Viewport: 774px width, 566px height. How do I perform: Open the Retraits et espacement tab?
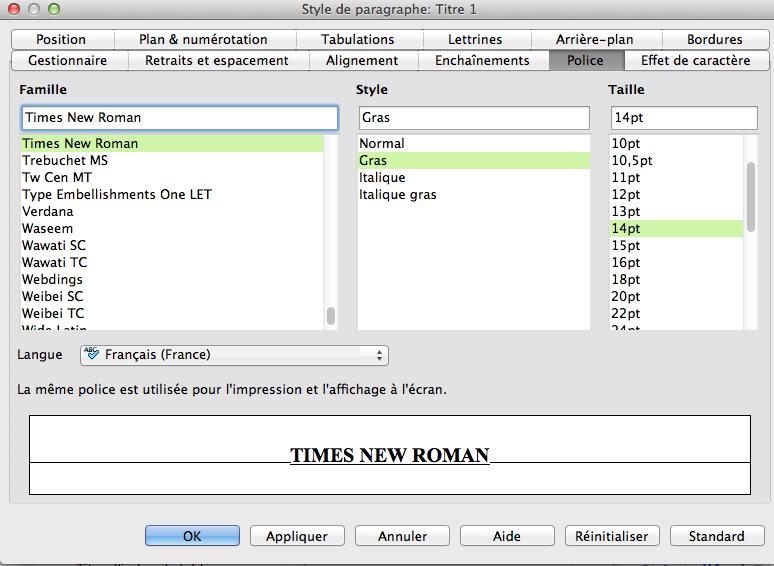217,61
